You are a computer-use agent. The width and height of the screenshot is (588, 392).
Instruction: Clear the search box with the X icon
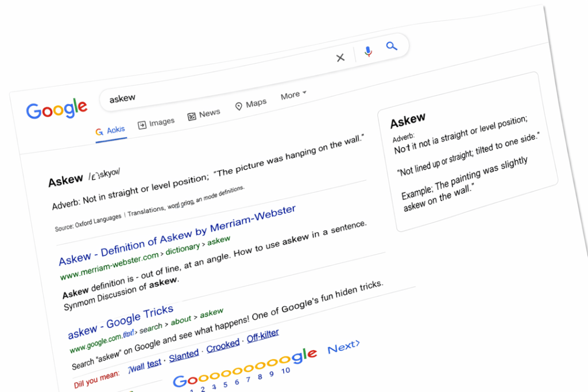click(x=340, y=57)
